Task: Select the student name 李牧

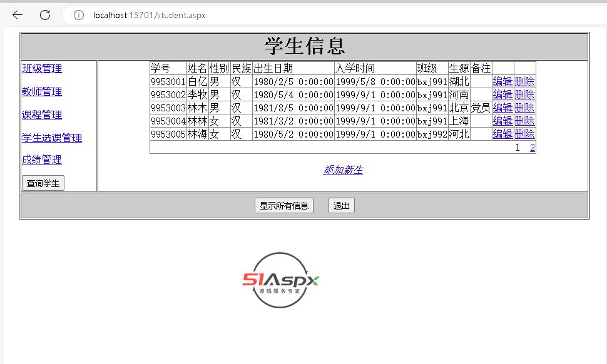Action: click(x=197, y=95)
